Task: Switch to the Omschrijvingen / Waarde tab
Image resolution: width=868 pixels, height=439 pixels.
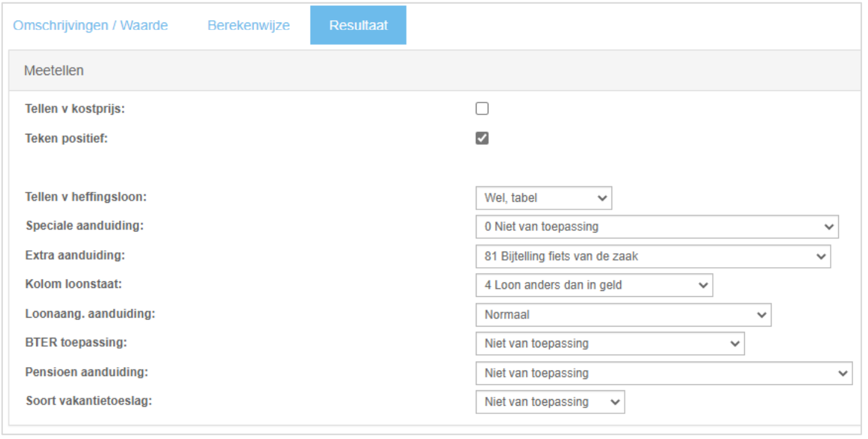Action: [x=90, y=26]
